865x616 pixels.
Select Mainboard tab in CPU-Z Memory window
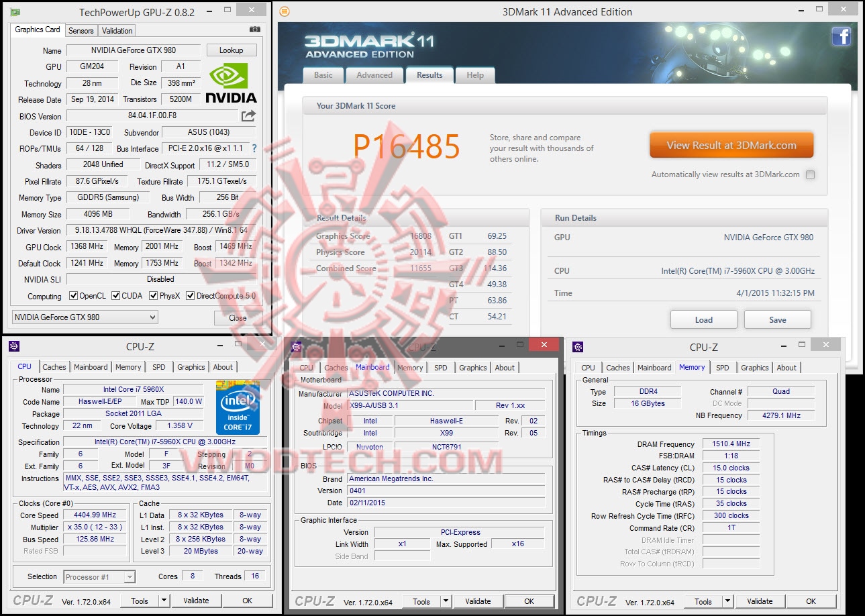[x=654, y=368]
